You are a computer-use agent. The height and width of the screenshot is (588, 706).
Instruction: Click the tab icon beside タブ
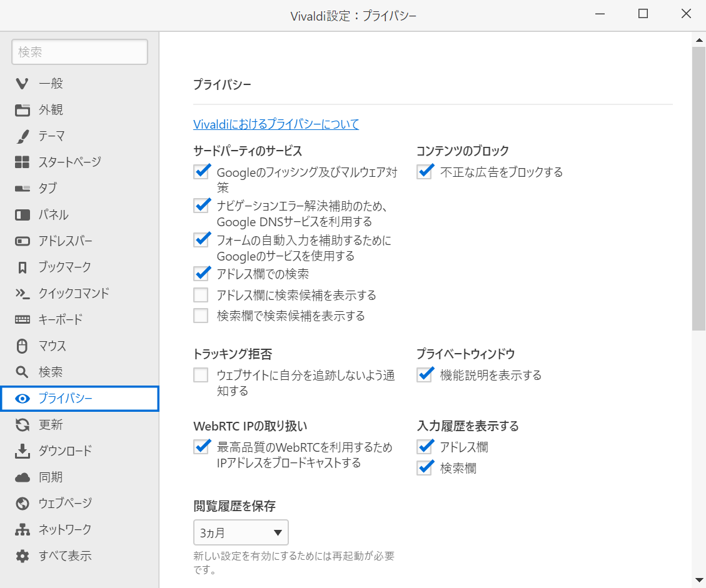pyautogui.click(x=22, y=189)
